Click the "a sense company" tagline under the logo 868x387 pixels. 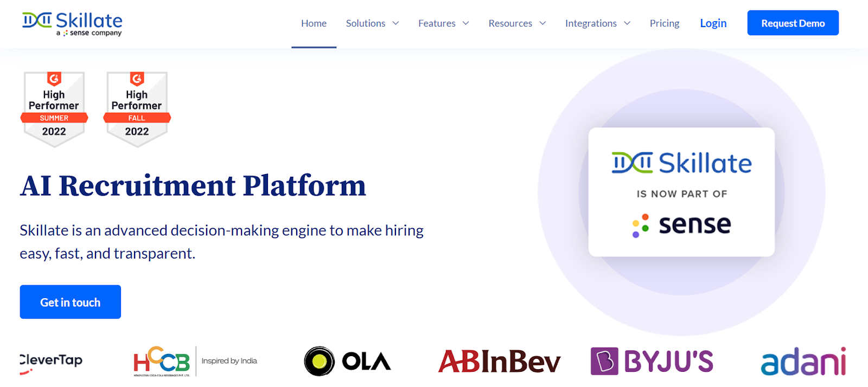point(89,33)
